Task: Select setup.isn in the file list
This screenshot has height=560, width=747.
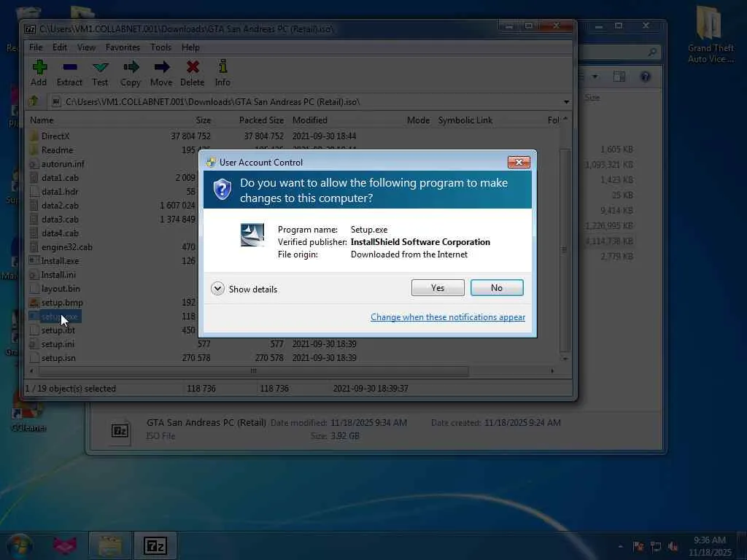Action: tap(58, 357)
